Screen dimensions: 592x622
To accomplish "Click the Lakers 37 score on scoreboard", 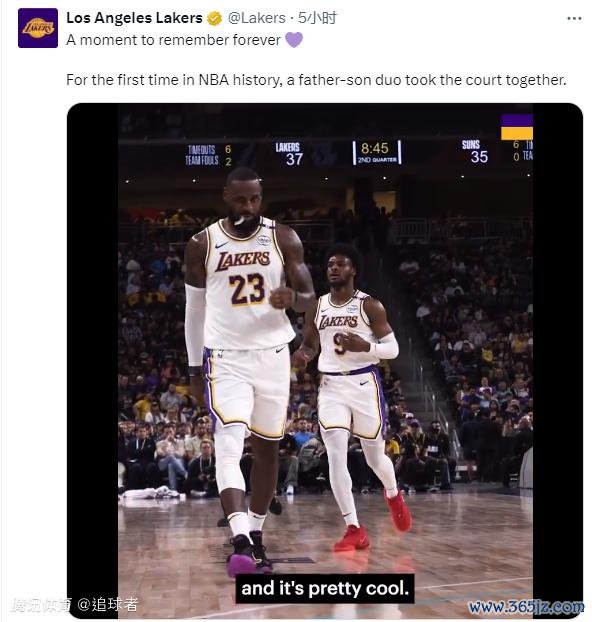I will click(288, 154).
